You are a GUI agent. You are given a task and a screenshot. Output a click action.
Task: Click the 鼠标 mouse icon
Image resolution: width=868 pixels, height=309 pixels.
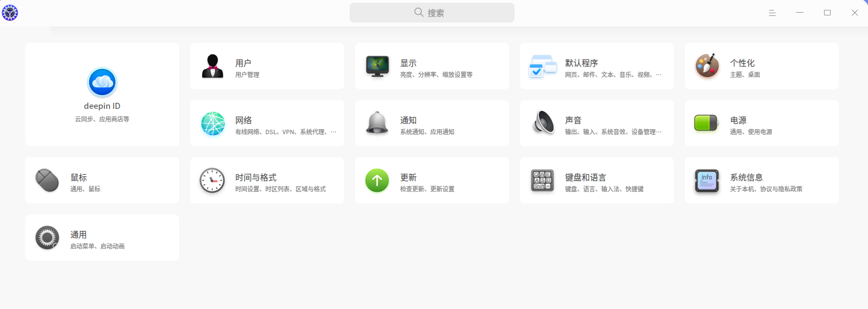[47, 180]
